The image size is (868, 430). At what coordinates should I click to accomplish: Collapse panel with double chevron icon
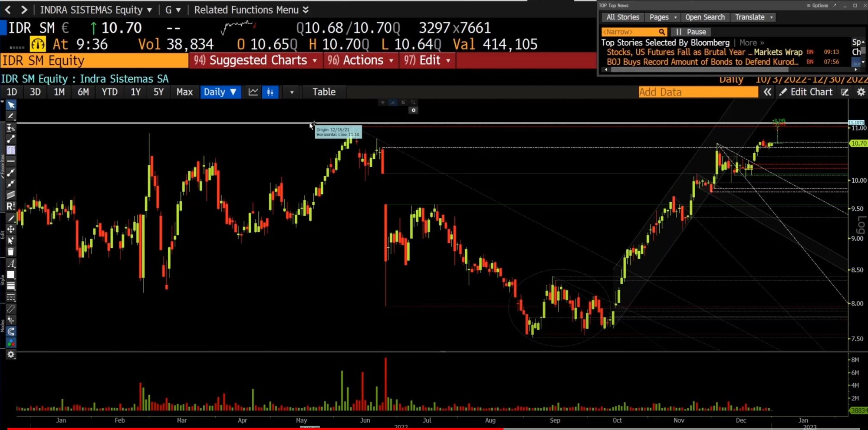(767, 92)
